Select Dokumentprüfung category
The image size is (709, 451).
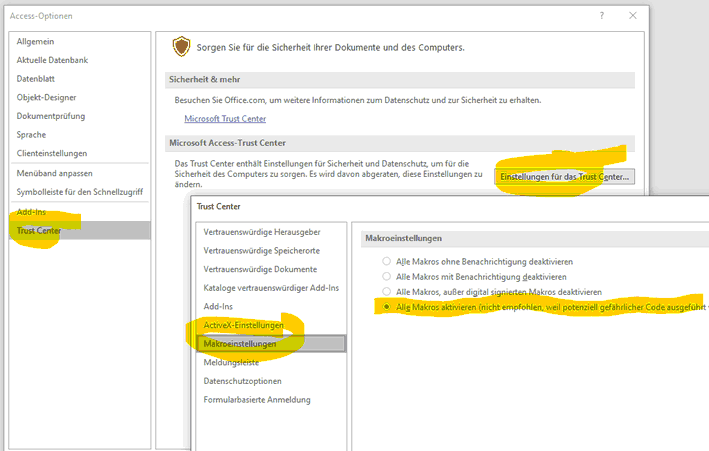(51, 116)
